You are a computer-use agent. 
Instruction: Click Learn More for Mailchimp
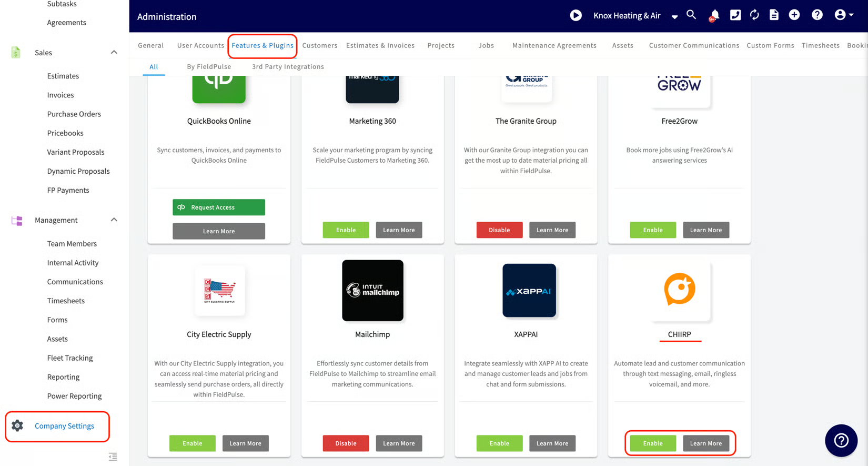399,443
